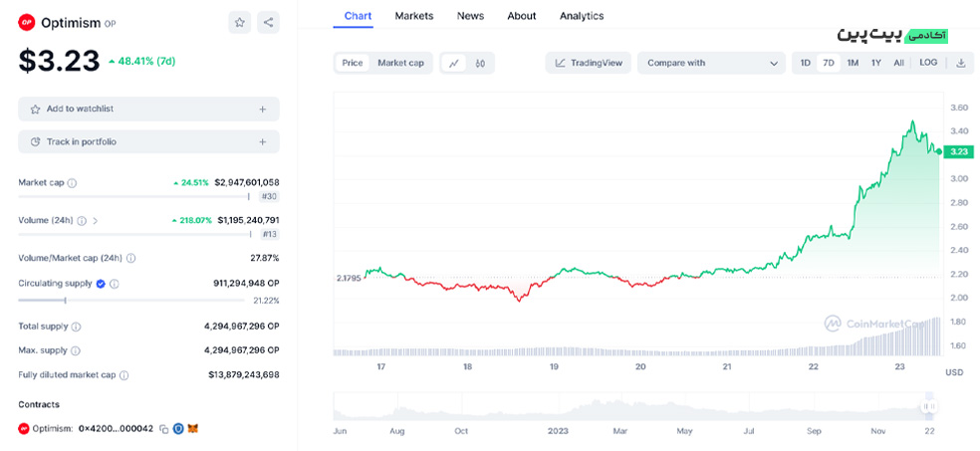Select the candlestick chart icon

coord(480,63)
